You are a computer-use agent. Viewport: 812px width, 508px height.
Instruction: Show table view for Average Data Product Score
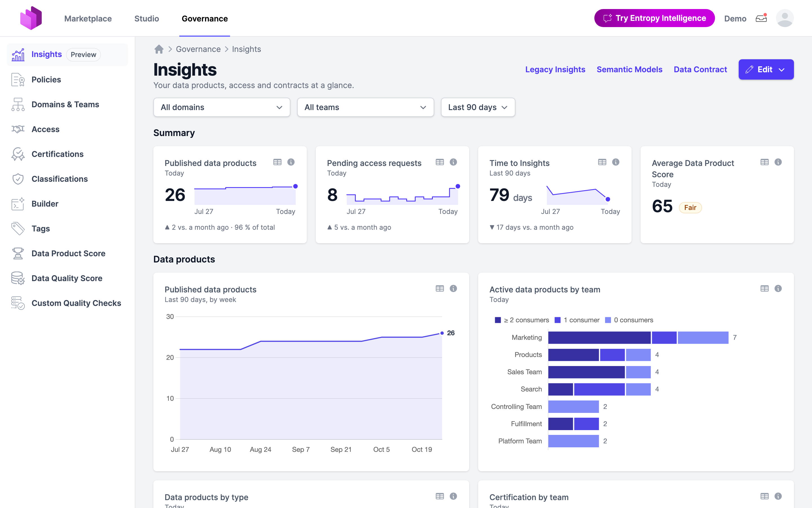pos(764,162)
